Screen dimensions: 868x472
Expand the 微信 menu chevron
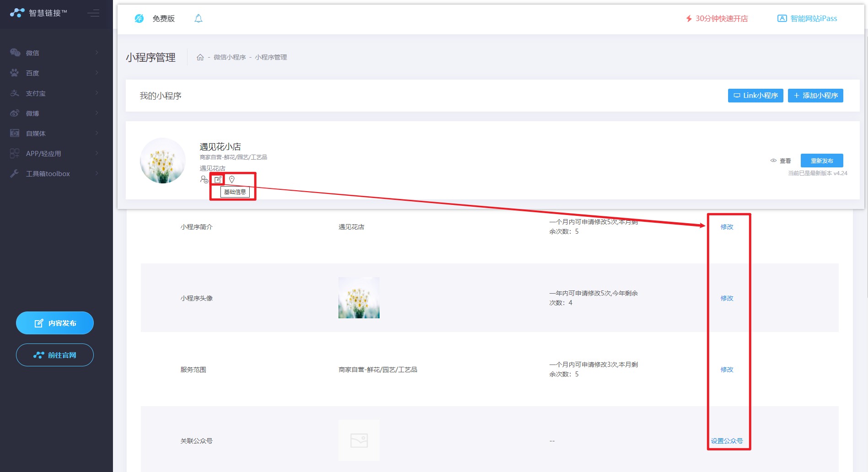pos(96,53)
